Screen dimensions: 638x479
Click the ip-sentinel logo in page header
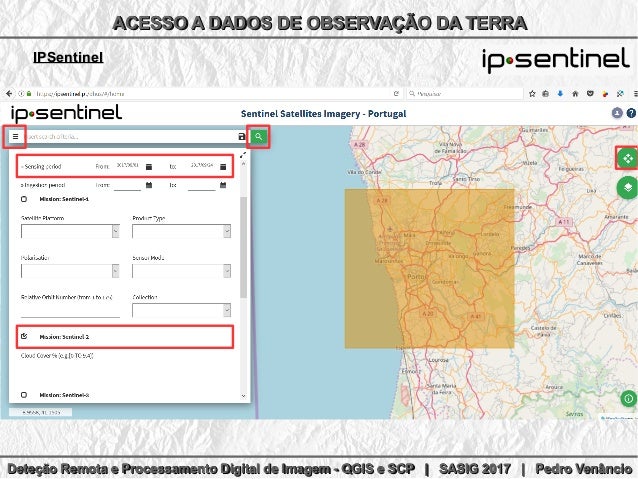pyautogui.click(x=66, y=114)
